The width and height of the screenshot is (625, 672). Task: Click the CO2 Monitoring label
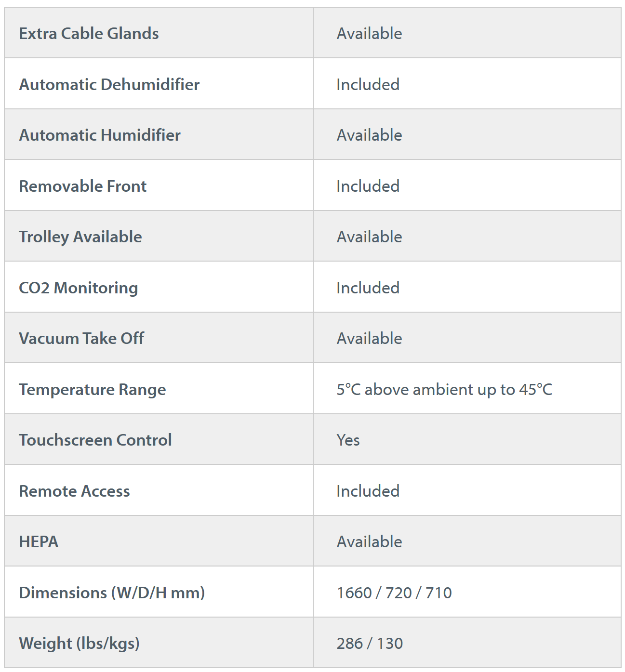click(x=79, y=288)
